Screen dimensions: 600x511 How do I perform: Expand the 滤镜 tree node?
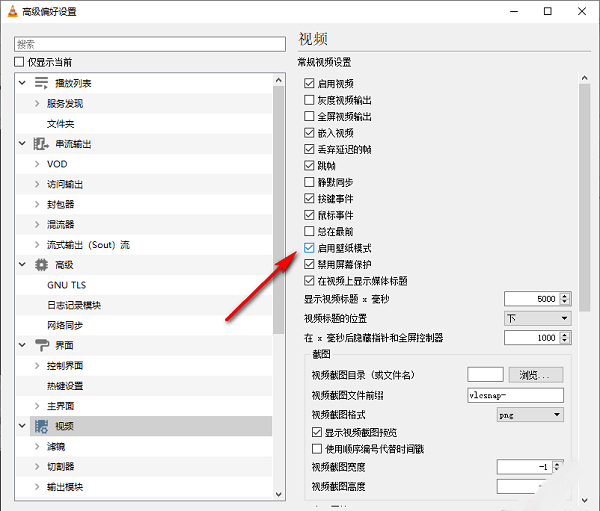[37, 446]
